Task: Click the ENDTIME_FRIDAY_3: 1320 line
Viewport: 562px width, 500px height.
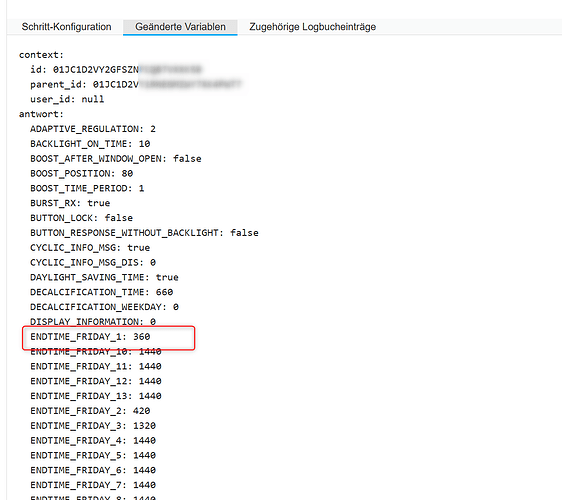Action: (x=93, y=426)
